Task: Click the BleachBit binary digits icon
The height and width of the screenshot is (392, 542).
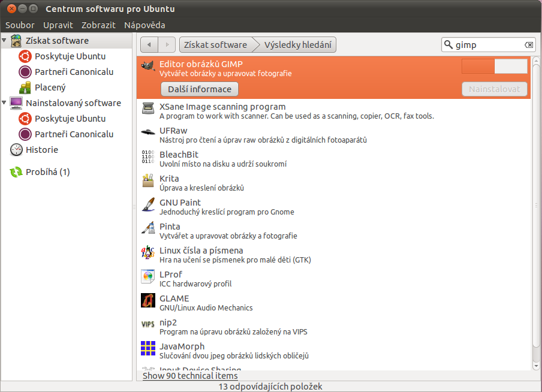Action: tap(148, 156)
